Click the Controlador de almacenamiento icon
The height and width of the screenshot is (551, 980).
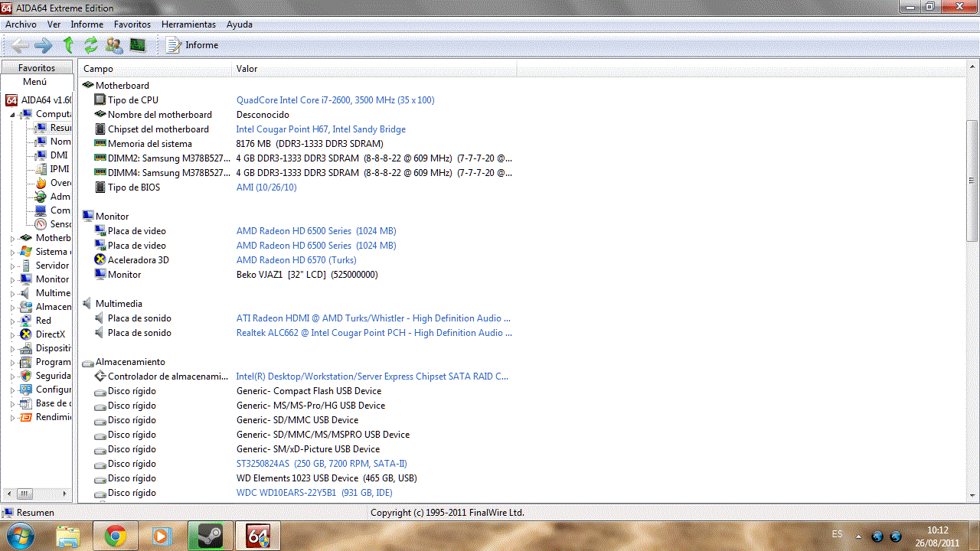tap(100, 377)
